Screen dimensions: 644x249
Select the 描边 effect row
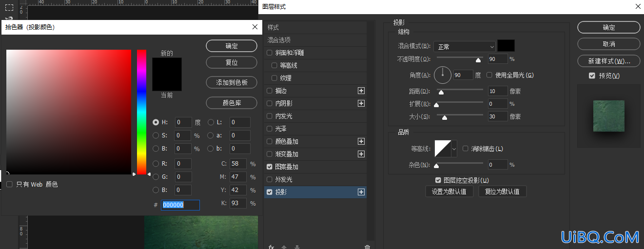pos(315,91)
